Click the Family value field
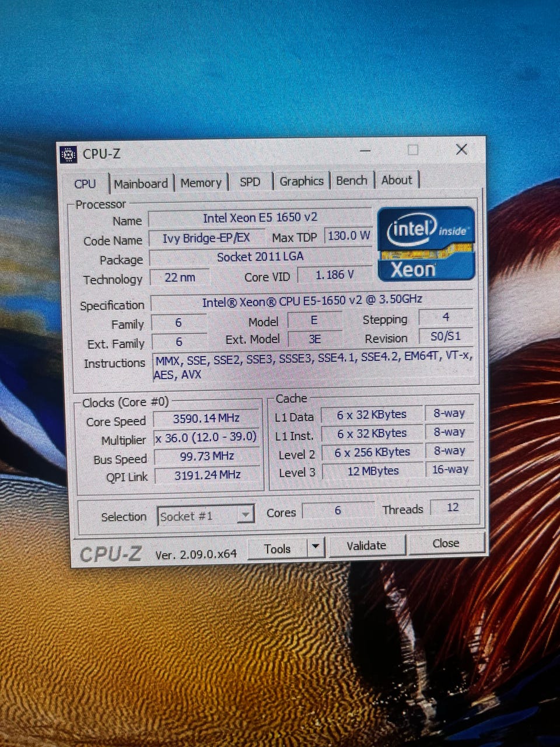The height and width of the screenshot is (747, 560). click(x=178, y=323)
